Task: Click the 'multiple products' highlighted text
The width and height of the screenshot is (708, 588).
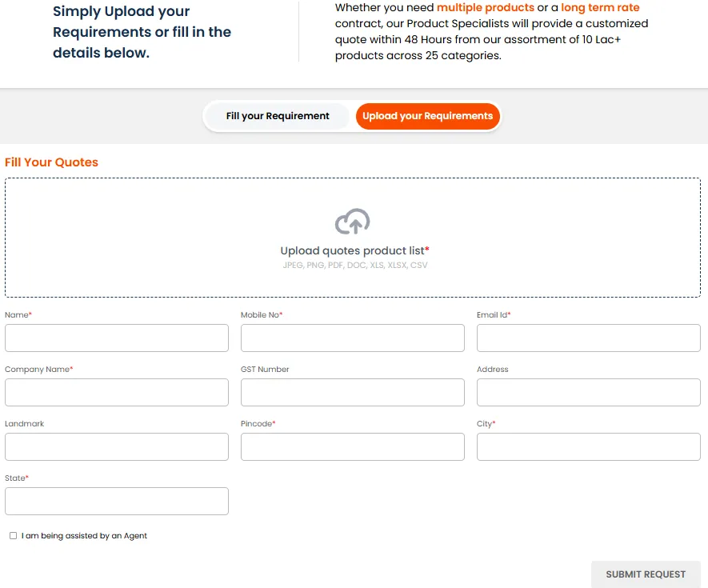Action: coord(485,8)
